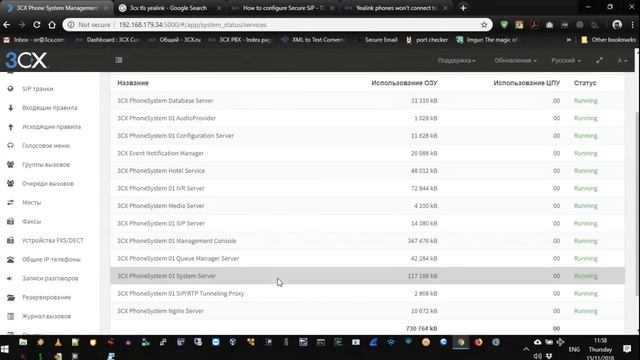This screenshot has height=360, width=640.
Task: Click the Записи разговоров speaker icon
Action: 11,278
